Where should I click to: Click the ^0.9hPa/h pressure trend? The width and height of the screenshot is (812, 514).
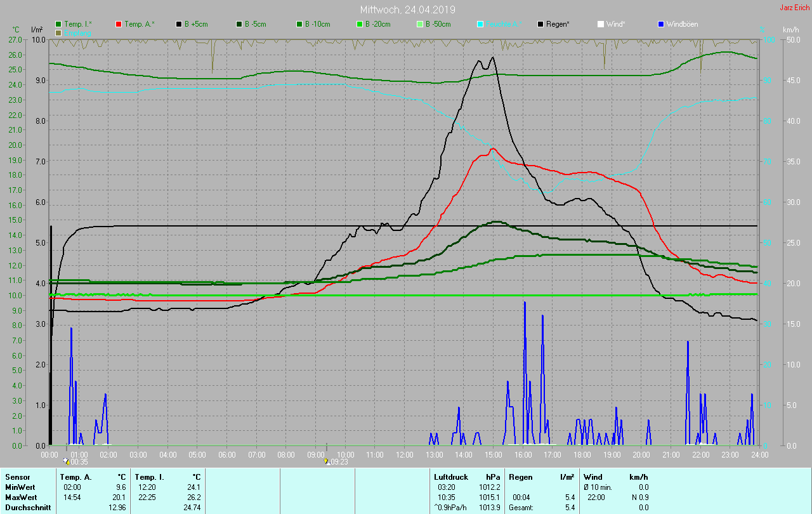(451, 507)
